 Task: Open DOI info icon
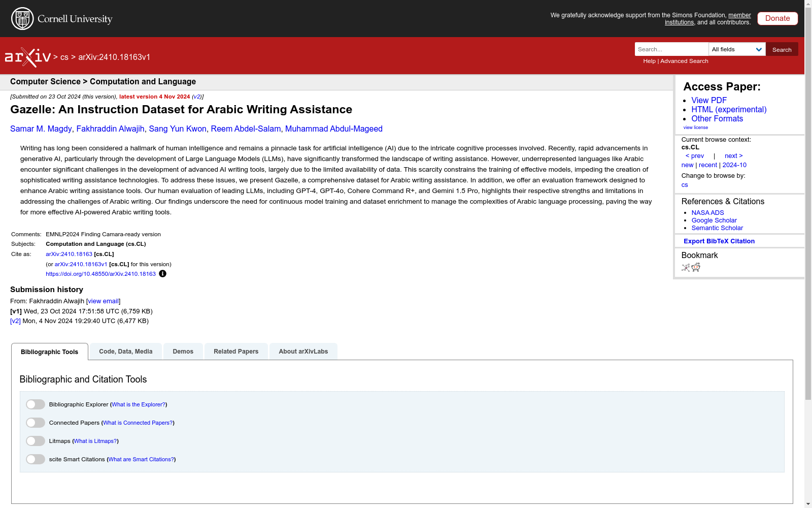162,274
